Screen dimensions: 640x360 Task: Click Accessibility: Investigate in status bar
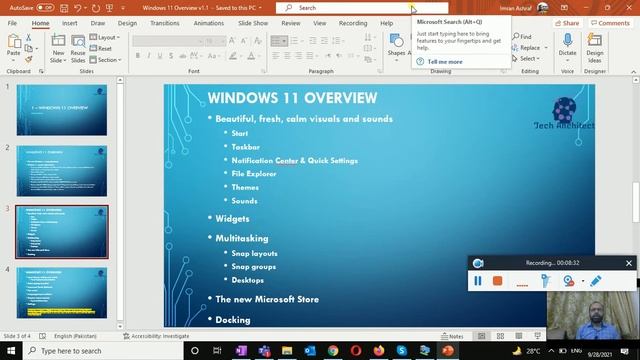156,336
